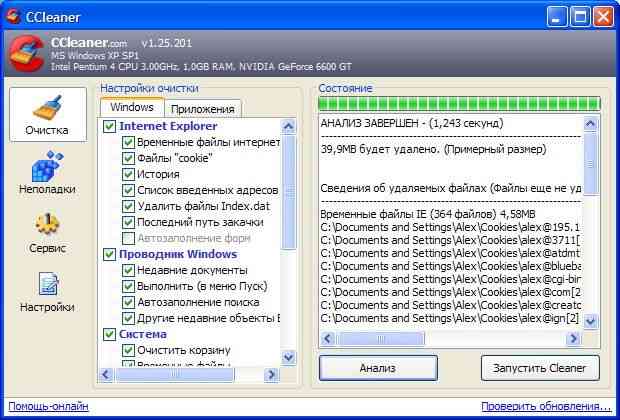This screenshot has height=420, width=620.
Task: Toggle Система group checkbox
Action: pyautogui.click(x=110, y=335)
